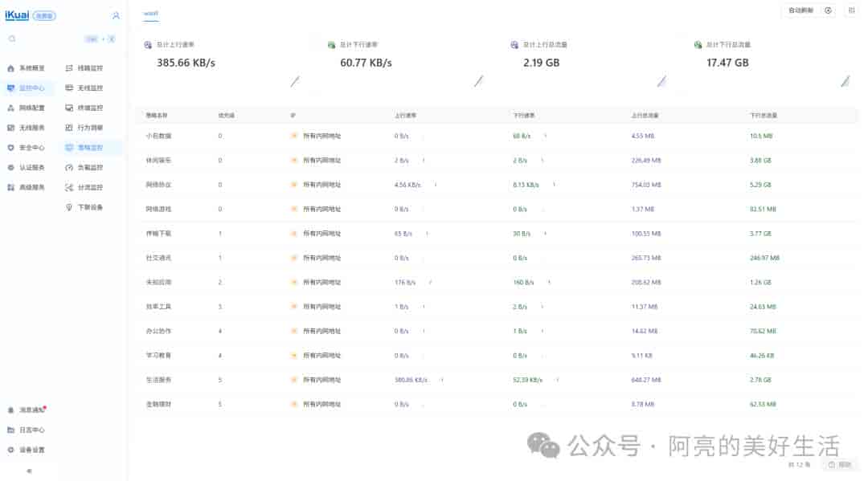868x481 pixels.
Task: Open the 认证服务 sidebar icon
Action: 10,168
